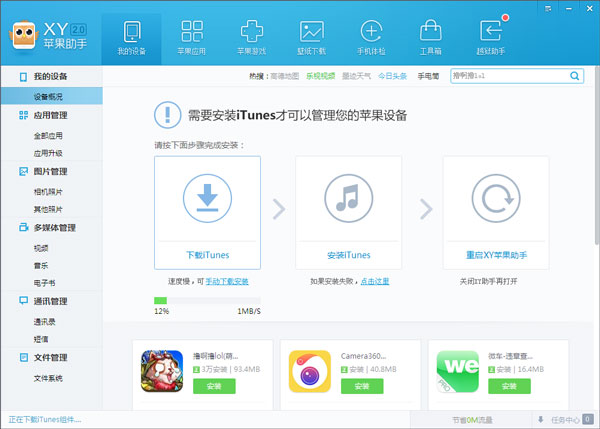This screenshot has height=429, width=600.
Task: Click hot search term 手电筒
Action: click(428, 76)
